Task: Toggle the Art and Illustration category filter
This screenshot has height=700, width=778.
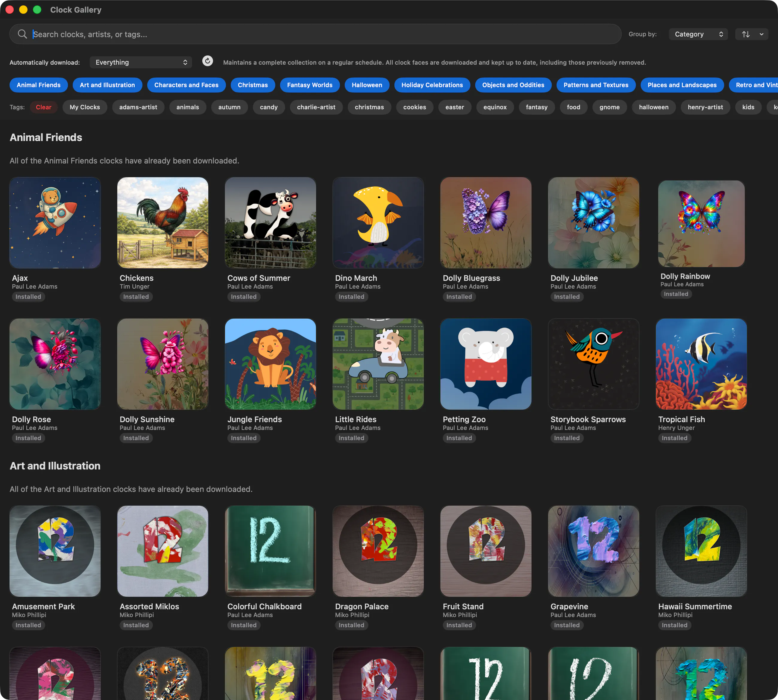Action: (x=107, y=85)
